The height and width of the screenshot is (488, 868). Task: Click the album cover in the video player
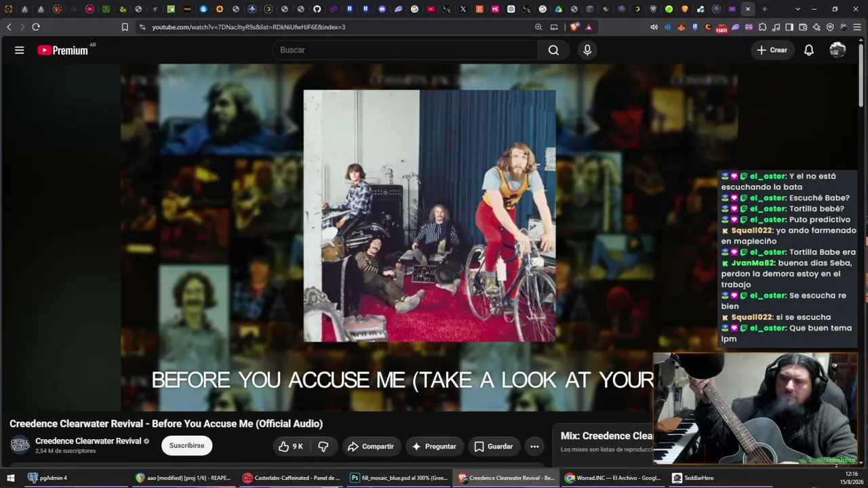point(429,216)
